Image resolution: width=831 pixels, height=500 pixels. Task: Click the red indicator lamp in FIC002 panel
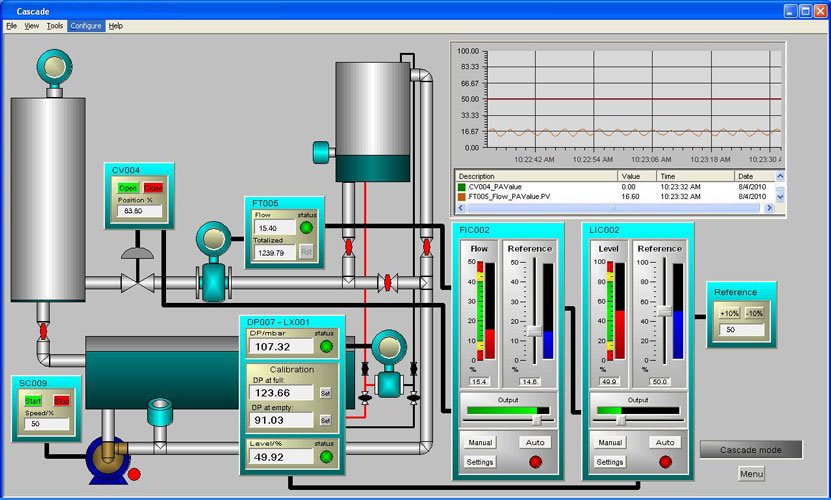tap(535, 462)
